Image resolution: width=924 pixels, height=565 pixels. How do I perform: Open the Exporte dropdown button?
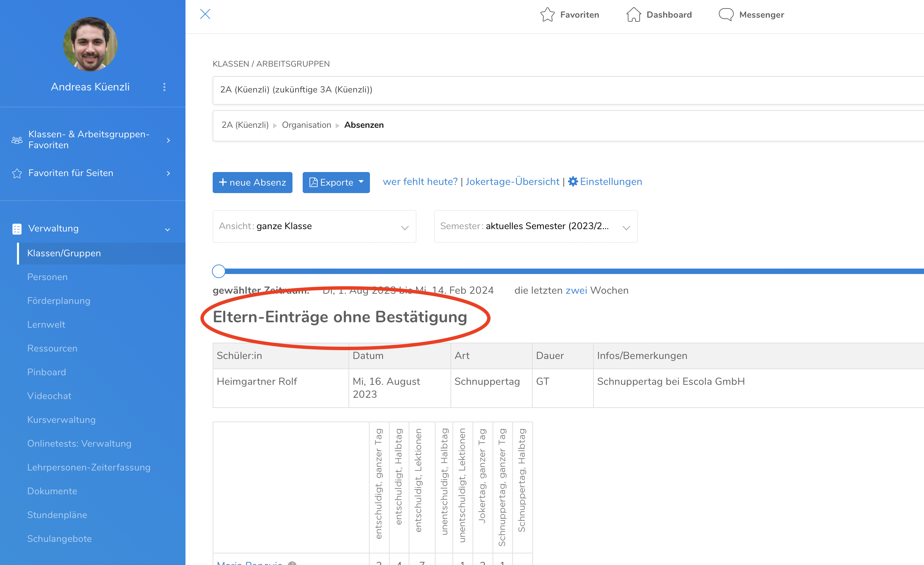click(x=336, y=182)
